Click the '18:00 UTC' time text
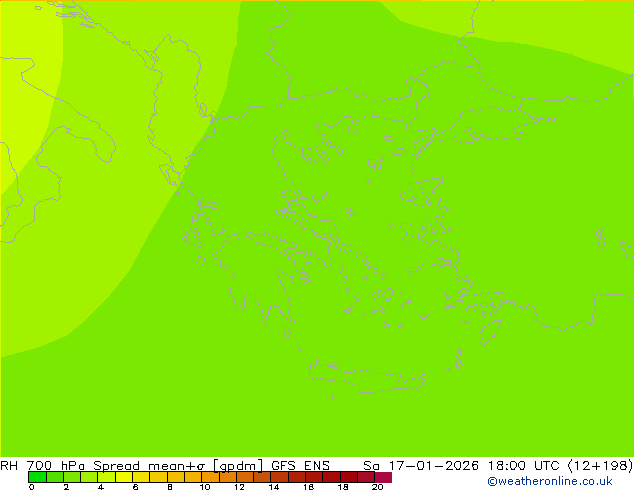 click(x=523, y=465)
